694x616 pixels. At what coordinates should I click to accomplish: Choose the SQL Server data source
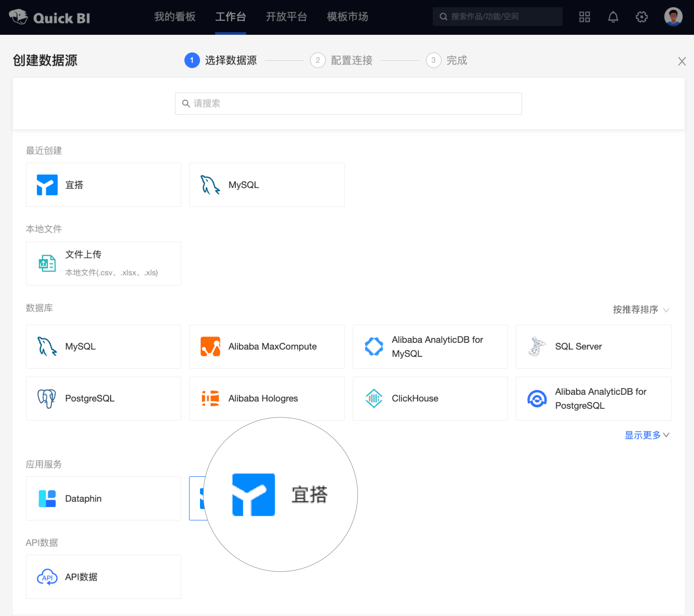pyautogui.click(x=593, y=346)
